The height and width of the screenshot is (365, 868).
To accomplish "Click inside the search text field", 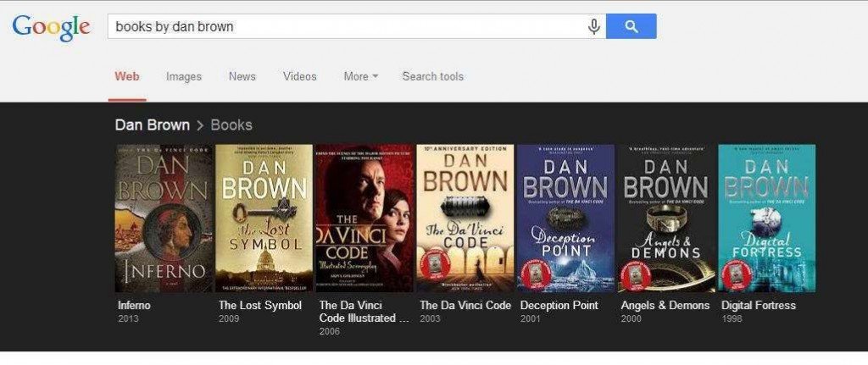I will tap(339, 26).
